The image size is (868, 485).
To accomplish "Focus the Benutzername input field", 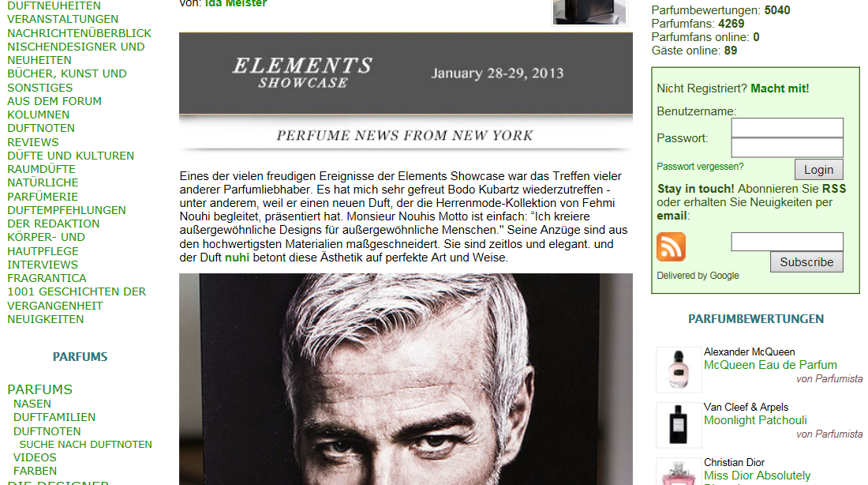I will (788, 127).
